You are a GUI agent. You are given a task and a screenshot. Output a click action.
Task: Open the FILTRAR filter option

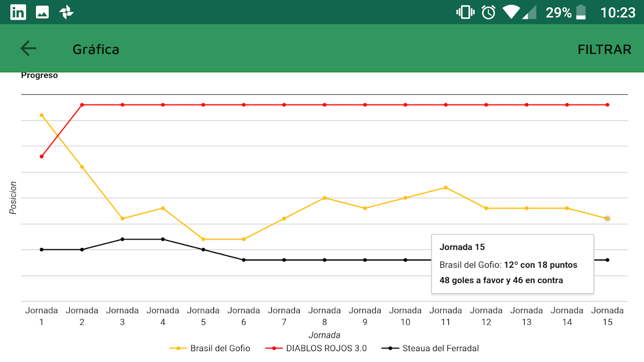tap(604, 49)
